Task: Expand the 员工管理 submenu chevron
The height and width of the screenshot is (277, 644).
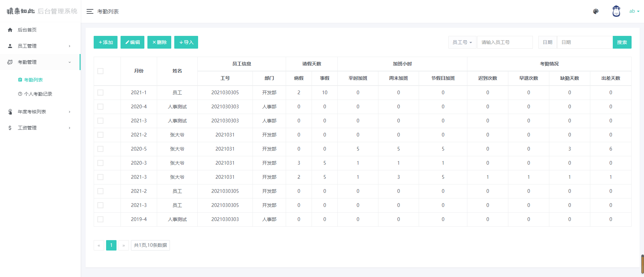Action: click(x=70, y=46)
